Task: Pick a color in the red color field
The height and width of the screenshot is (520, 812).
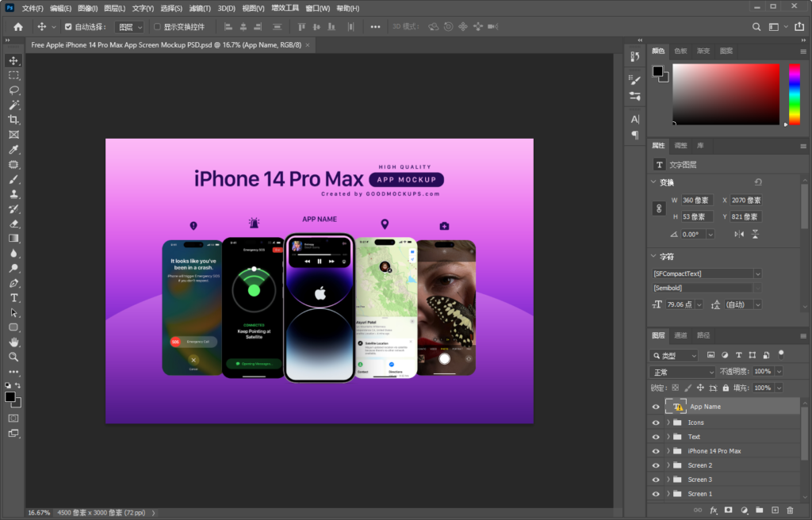Action: click(726, 94)
